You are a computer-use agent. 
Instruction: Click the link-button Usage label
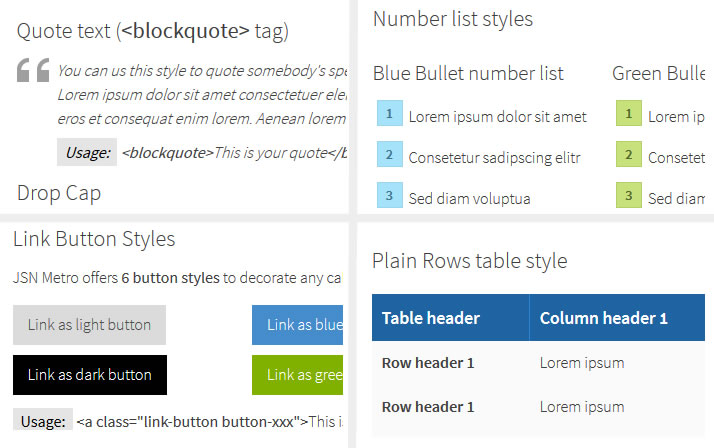click(43, 421)
